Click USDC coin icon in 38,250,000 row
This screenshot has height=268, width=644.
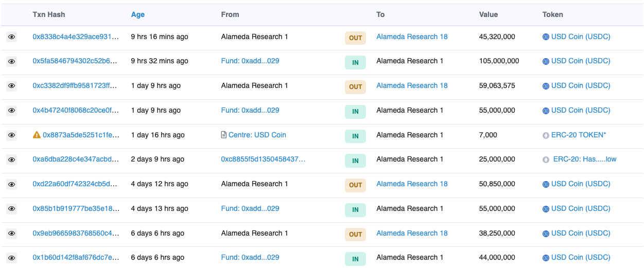(546, 234)
